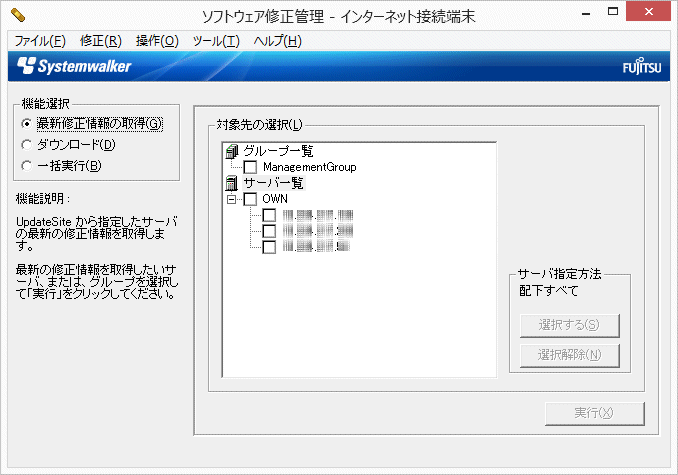Click the 配下すべて text
Viewport: 678px width, 475px height.
[x=549, y=291]
